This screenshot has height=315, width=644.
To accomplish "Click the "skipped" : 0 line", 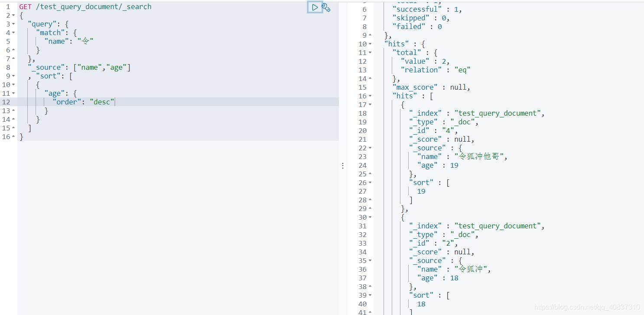I will click(420, 18).
